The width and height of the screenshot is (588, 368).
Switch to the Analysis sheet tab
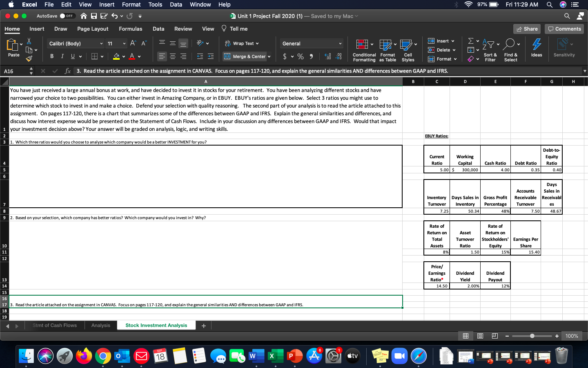101,325
